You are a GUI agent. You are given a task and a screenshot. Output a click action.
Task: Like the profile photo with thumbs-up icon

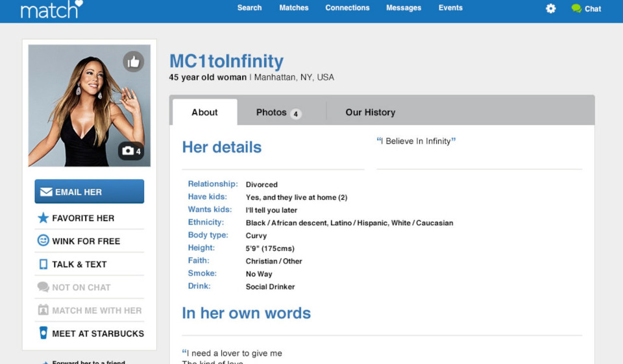(134, 62)
